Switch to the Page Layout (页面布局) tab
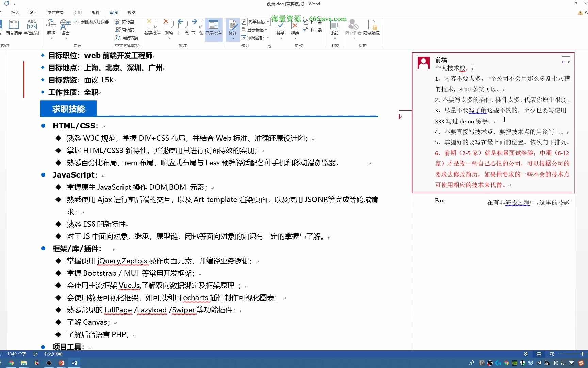The height and width of the screenshot is (368, 588). tap(55, 12)
